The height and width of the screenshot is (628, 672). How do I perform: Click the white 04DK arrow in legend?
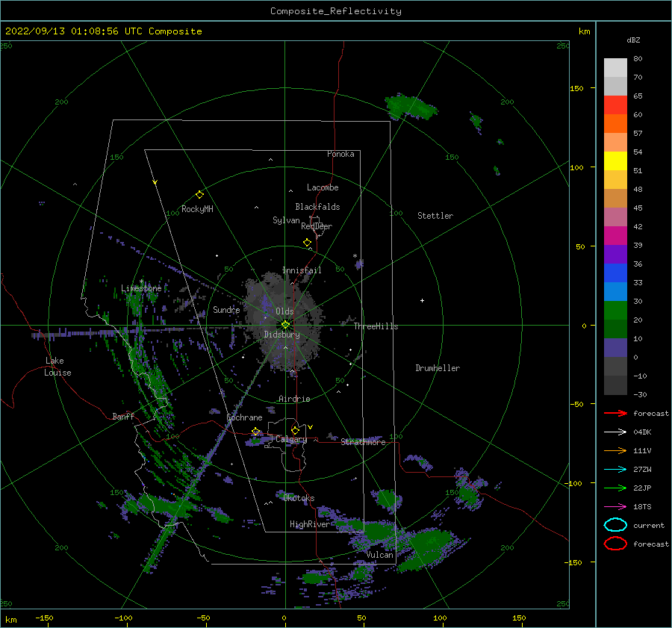(x=615, y=432)
